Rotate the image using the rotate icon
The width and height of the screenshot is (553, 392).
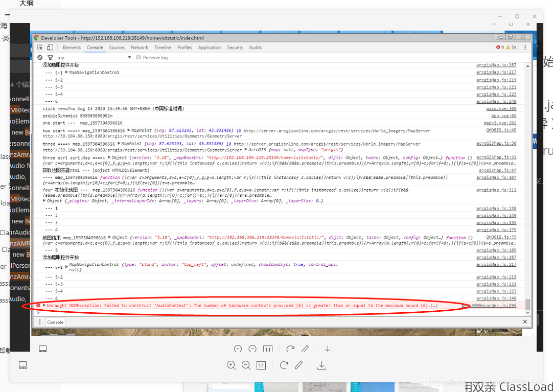285,365
